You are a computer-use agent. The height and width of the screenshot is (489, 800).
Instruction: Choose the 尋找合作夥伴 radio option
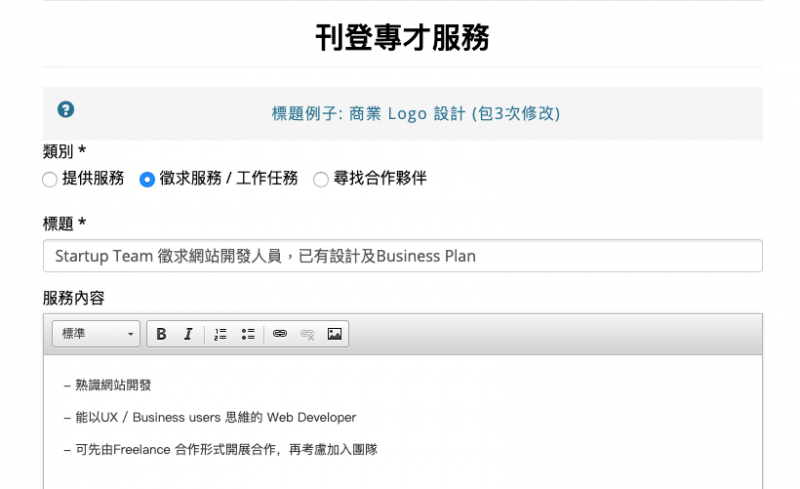(x=321, y=180)
